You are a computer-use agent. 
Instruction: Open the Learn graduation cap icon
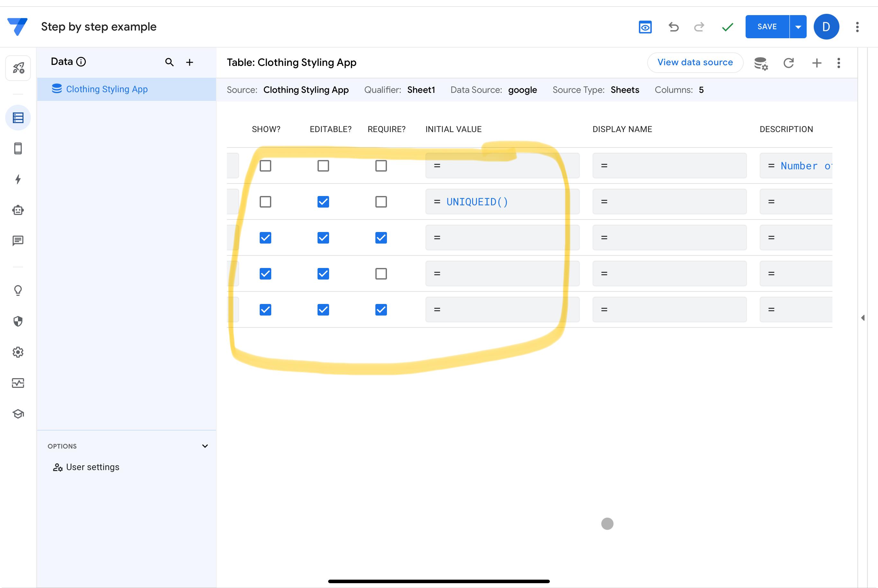18,414
